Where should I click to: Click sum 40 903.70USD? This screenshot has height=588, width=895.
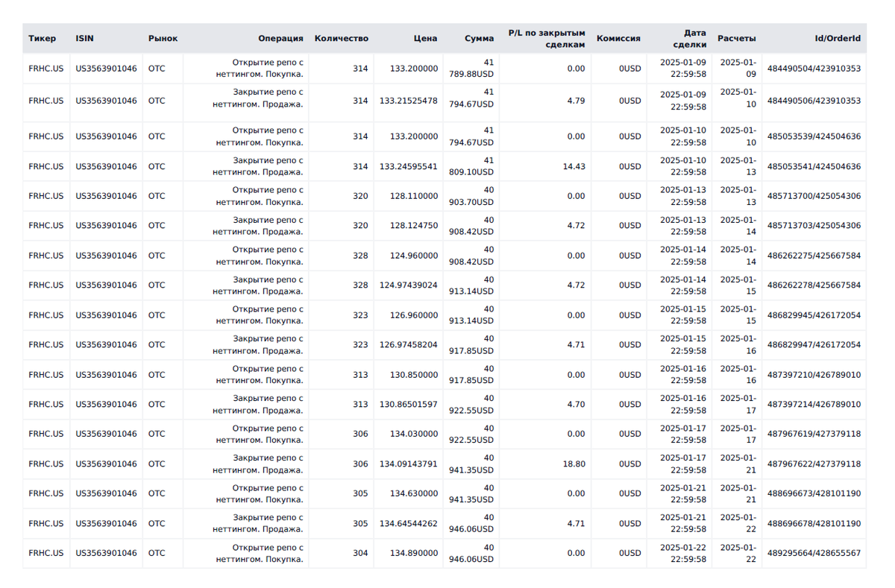pyautogui.click(x=471, y=196)
